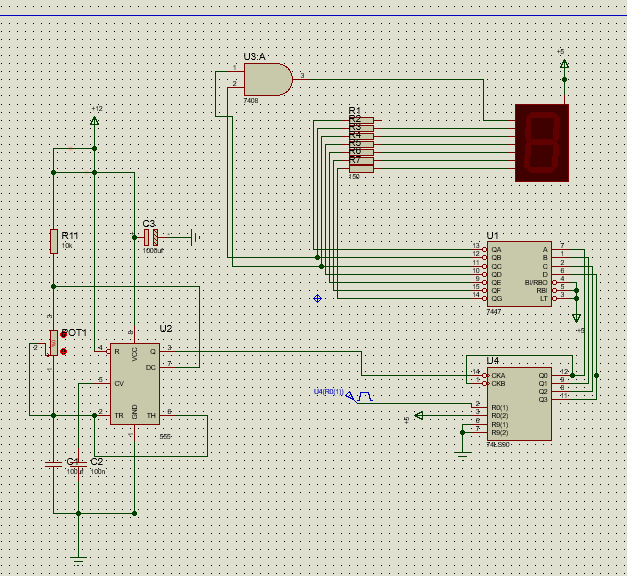Click the upper red dot on POT1

63,335
